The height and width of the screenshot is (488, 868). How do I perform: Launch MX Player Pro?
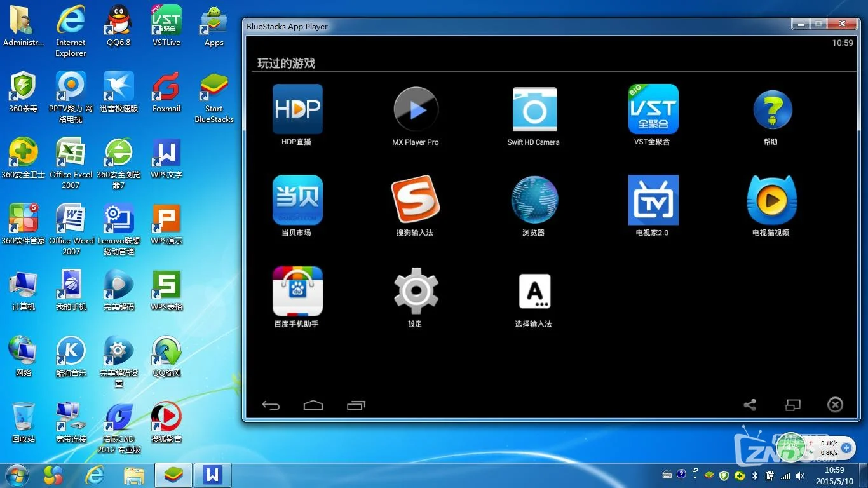click(416, 116)
